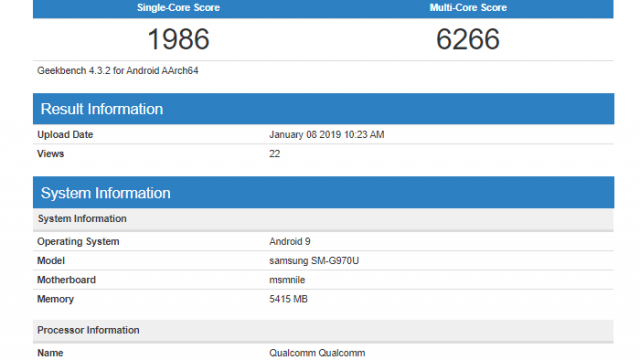Click the Motherboard label

tap(66, 280)
